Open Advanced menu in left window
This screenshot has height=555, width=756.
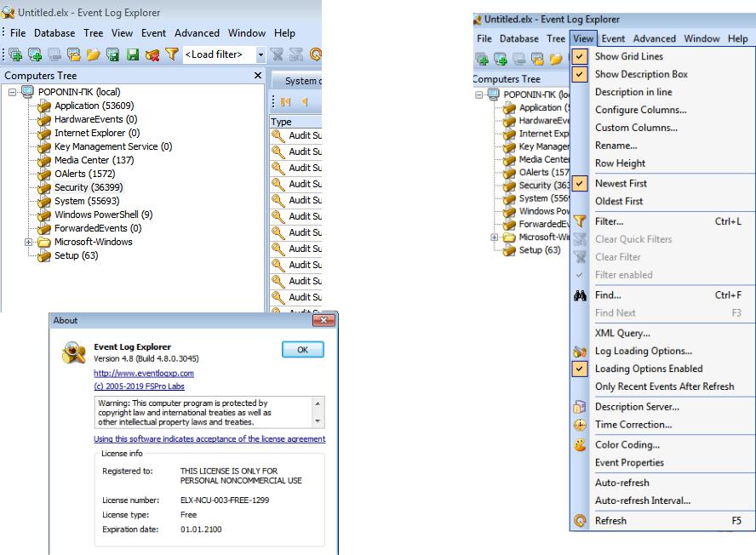point(197,33)
